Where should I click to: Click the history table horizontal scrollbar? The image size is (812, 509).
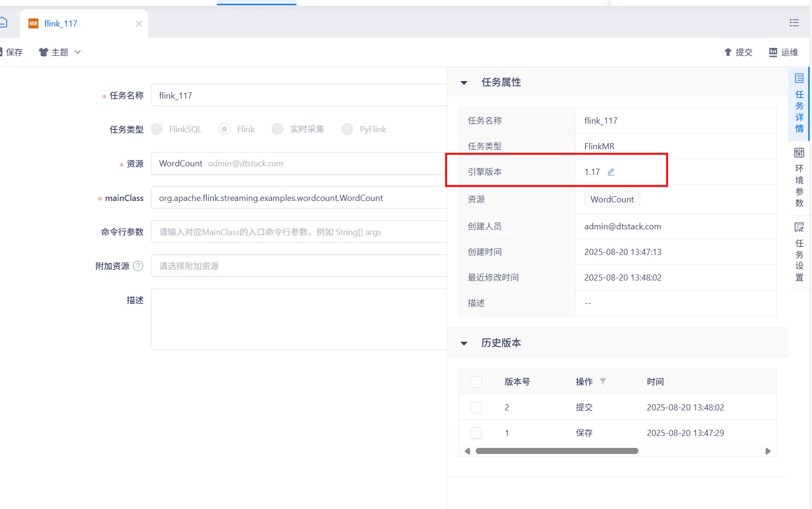(557, 451)
